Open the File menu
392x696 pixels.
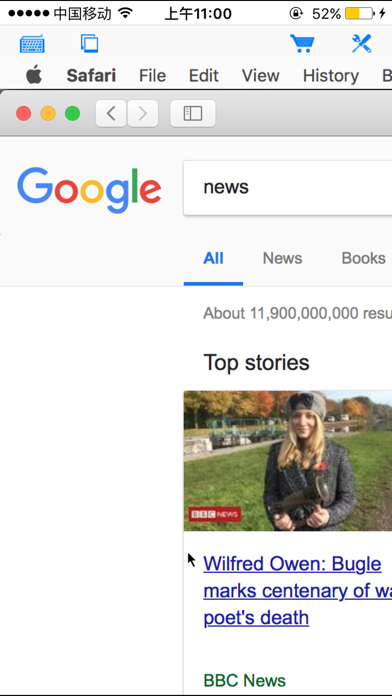click(x=152, y=76)
